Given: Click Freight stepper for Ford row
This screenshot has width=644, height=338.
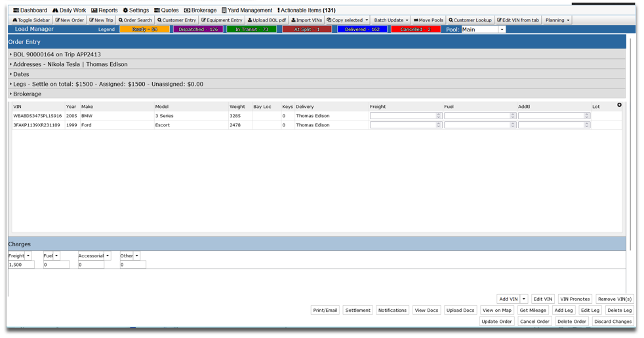Looking at the screenshot, I should pos(439,124).
